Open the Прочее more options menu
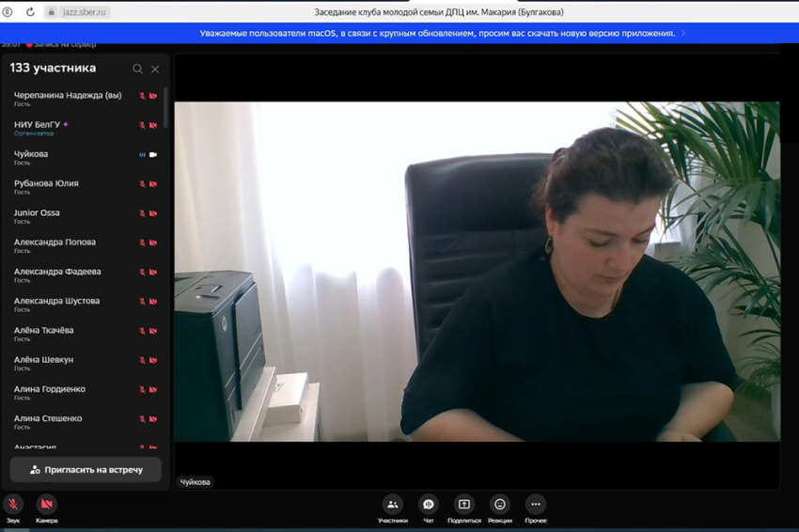 click(535, 505)
